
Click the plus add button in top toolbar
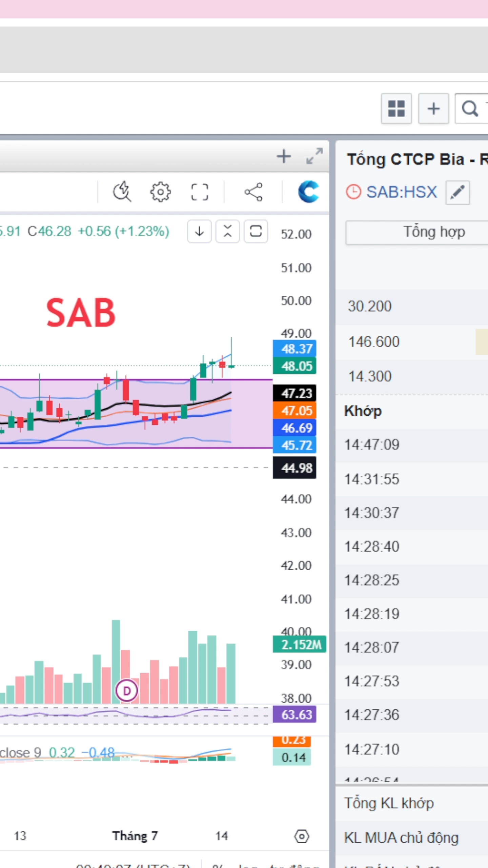point(433,108)
